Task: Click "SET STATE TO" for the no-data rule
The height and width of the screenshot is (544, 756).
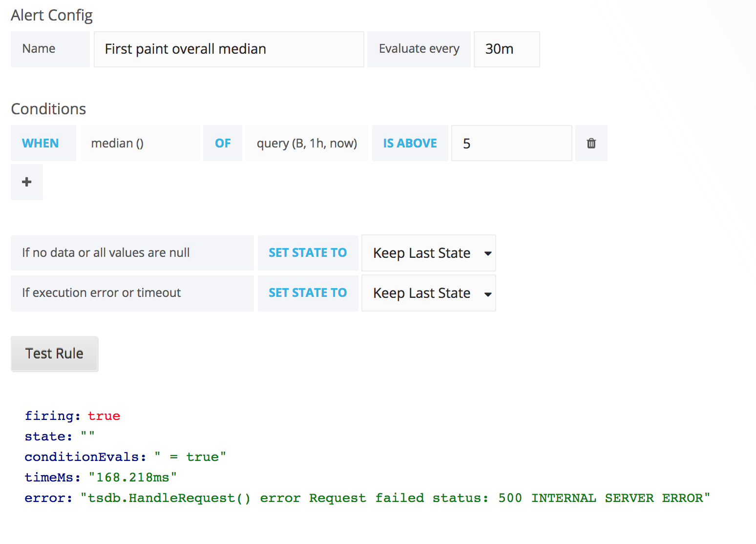Action: click(308, 252)
